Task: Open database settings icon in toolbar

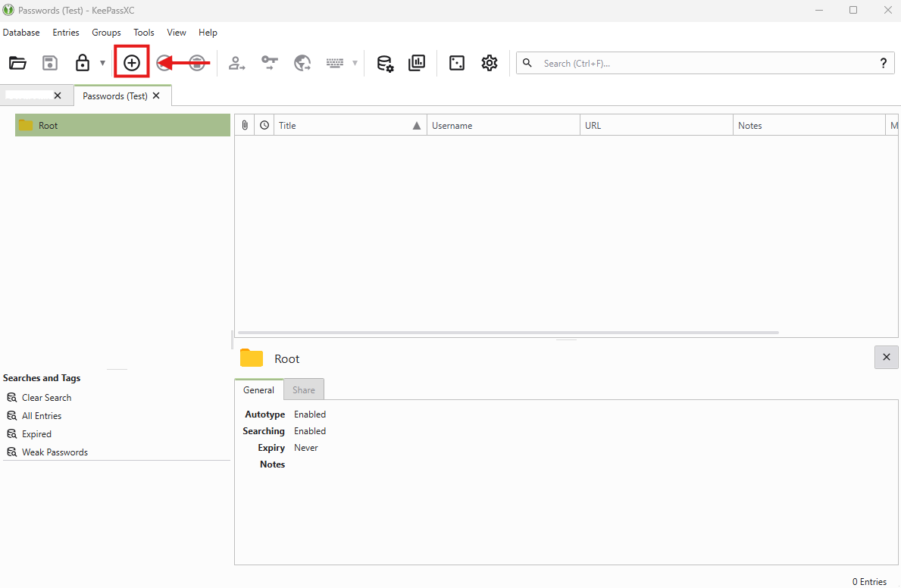Action: click(x=385, y=63)
